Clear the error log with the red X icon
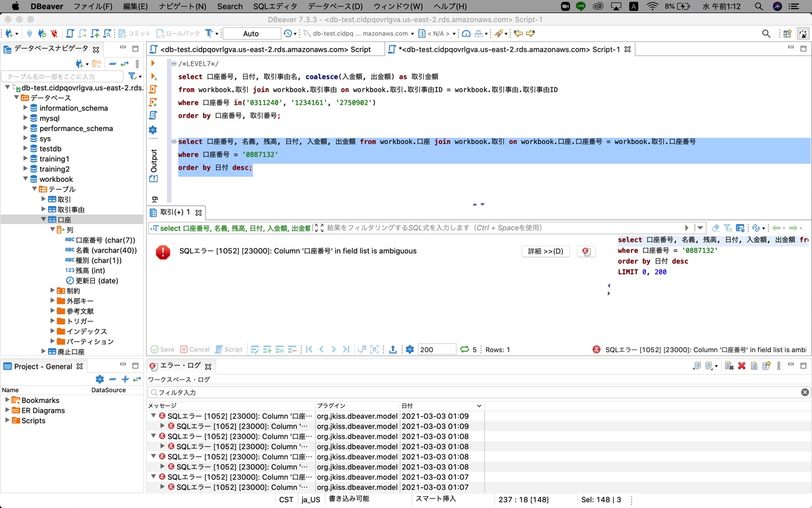The height and width of the screenshot is (508, 812). [742, 366]
